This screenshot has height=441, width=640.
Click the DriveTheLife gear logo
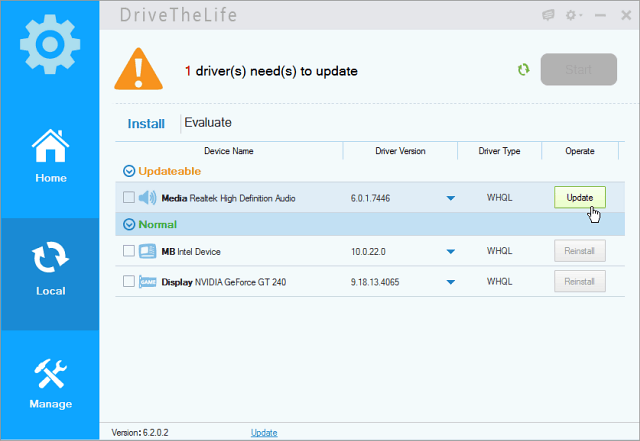(50, 44)
